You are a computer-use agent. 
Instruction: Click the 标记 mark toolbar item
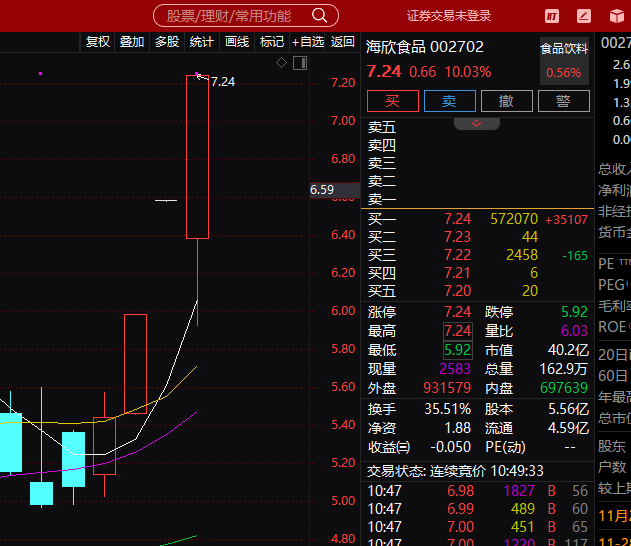pos(272,41)
